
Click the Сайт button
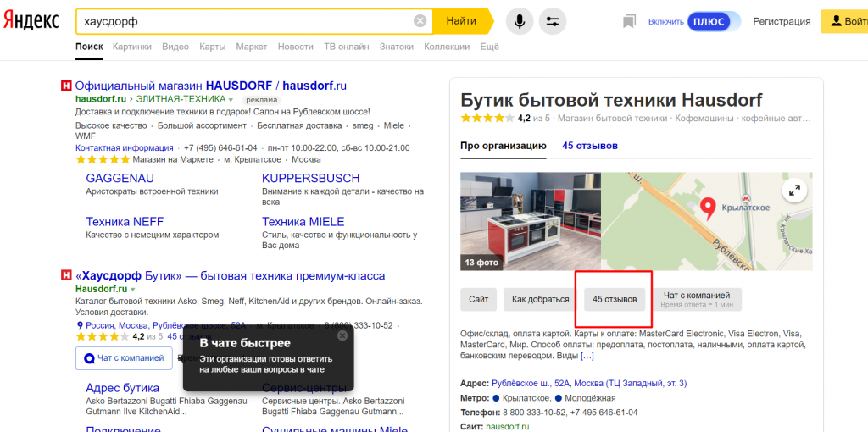click(x=479, y=299)
